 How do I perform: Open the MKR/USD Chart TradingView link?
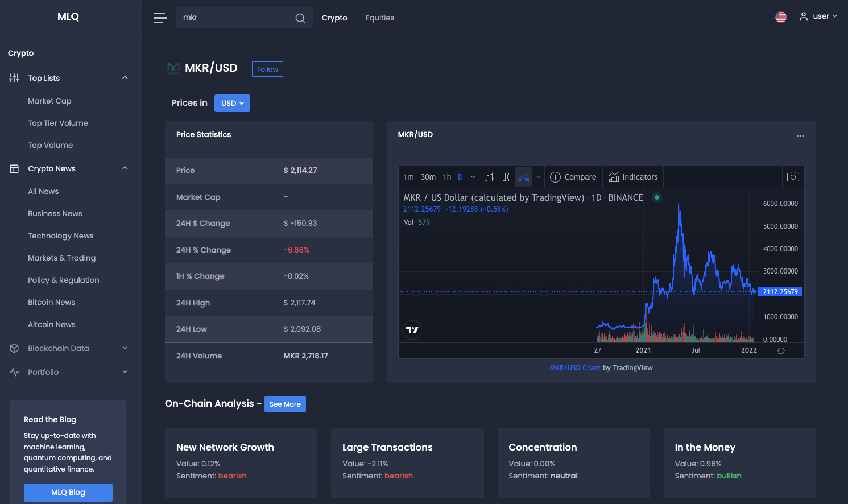point(575,367)
